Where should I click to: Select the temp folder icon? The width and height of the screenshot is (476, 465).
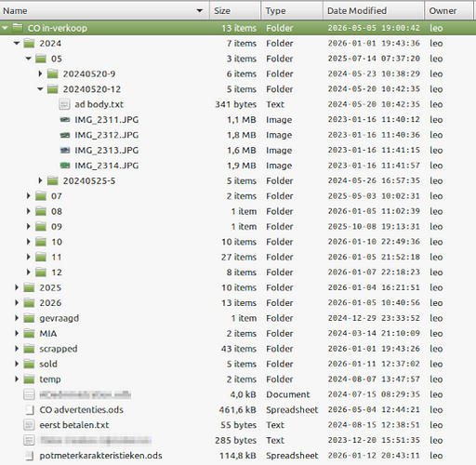tap(29, 379)
